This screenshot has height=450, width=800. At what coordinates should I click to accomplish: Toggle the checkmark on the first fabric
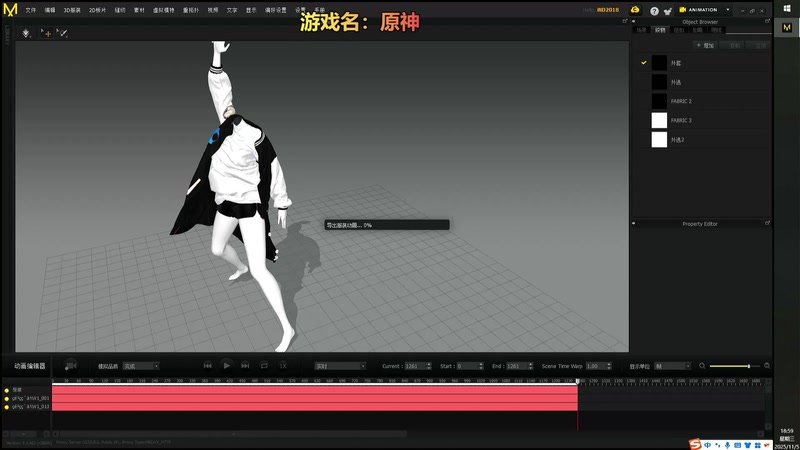[x=644, y=63]
